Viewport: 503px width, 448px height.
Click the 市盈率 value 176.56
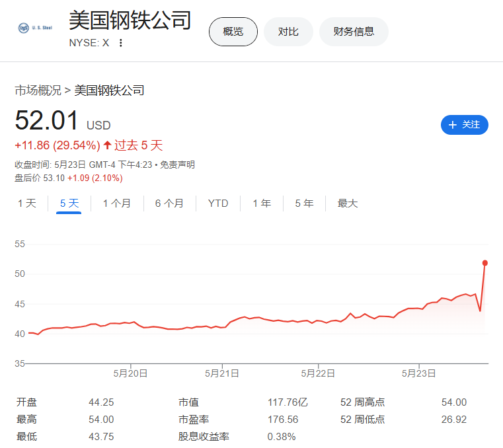click(x=283, y=420)
